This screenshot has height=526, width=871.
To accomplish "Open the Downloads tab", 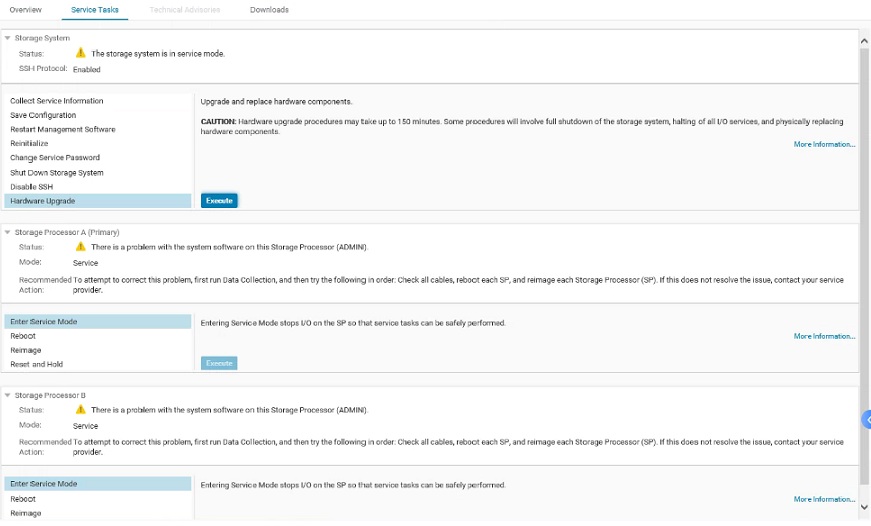I will click(269, 10).
